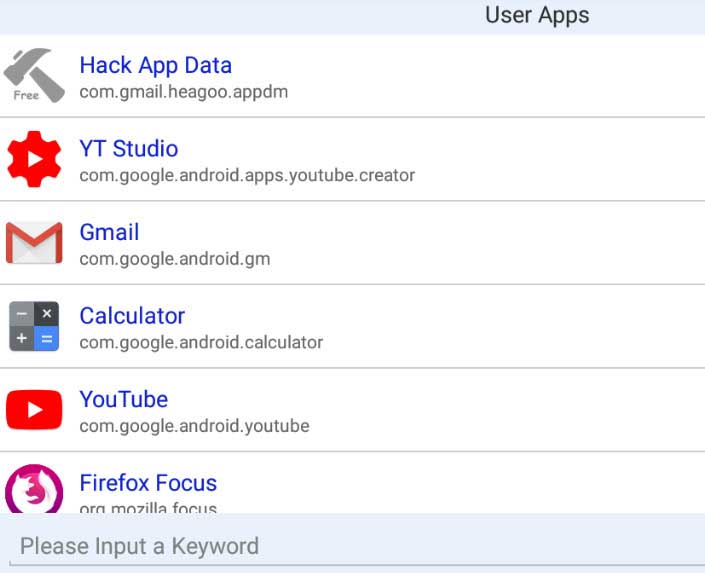Image resolution: width=705 pixels, height=573 pixels.
Task: Open the Gmail envelope icon
Action: click(34, 243)
